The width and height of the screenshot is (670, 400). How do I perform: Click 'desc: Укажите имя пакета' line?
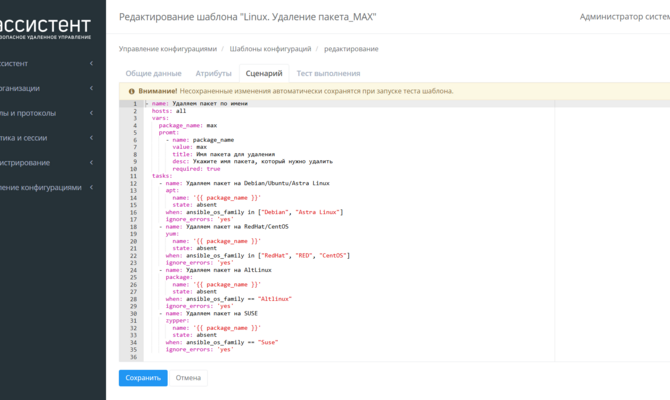(253, 162)
